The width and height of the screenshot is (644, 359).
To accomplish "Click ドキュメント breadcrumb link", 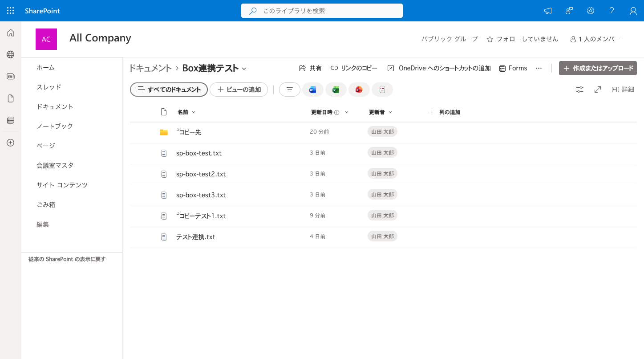I will (150, 68).
